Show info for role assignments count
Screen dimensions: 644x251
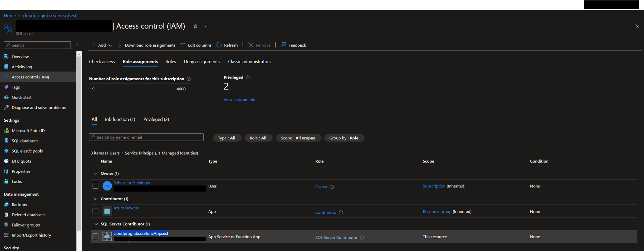189,79
